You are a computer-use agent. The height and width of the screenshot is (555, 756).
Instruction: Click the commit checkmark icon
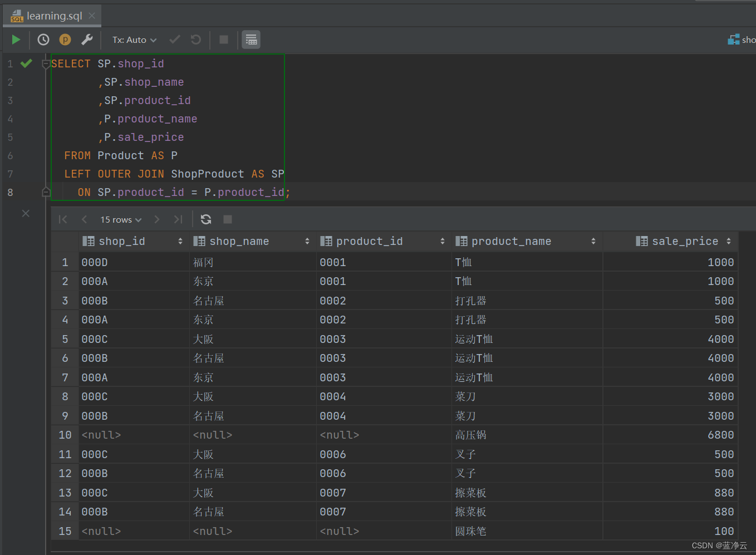[175, 40]
